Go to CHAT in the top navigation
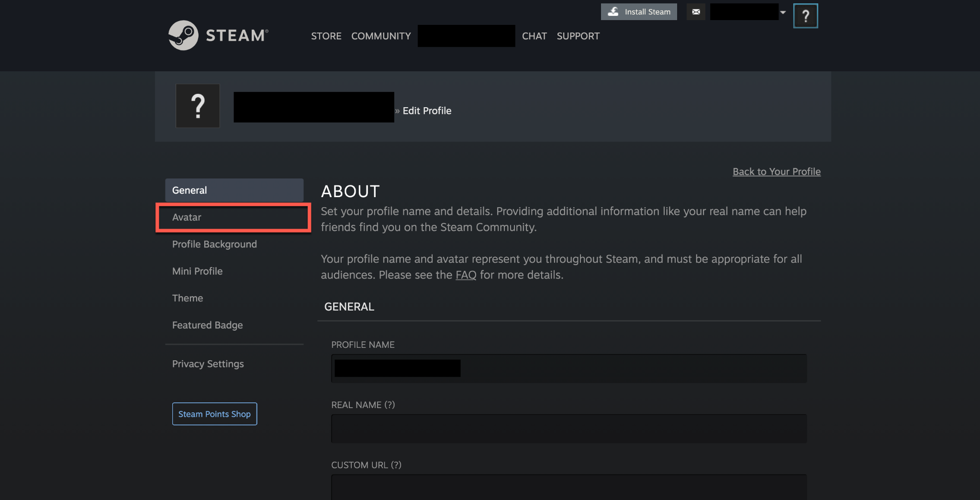This screenshot has height=500, width=980. [x=534, y=36]
